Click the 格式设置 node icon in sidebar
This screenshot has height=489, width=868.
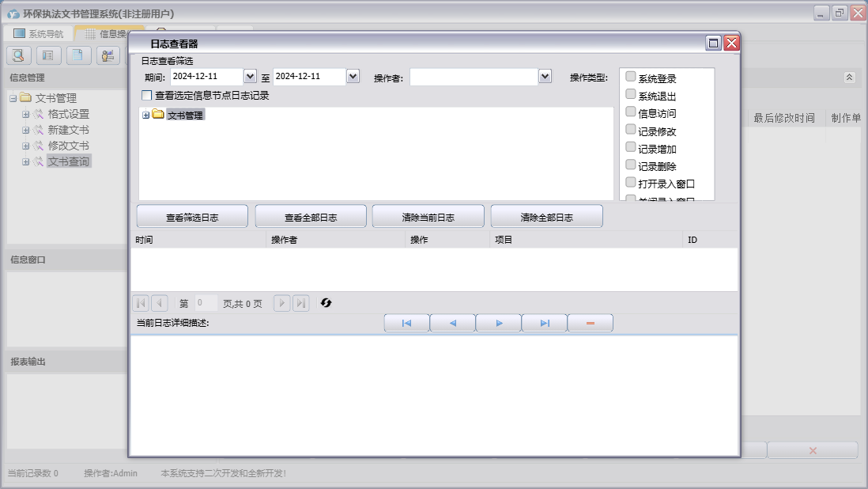[x=38, y=114]
